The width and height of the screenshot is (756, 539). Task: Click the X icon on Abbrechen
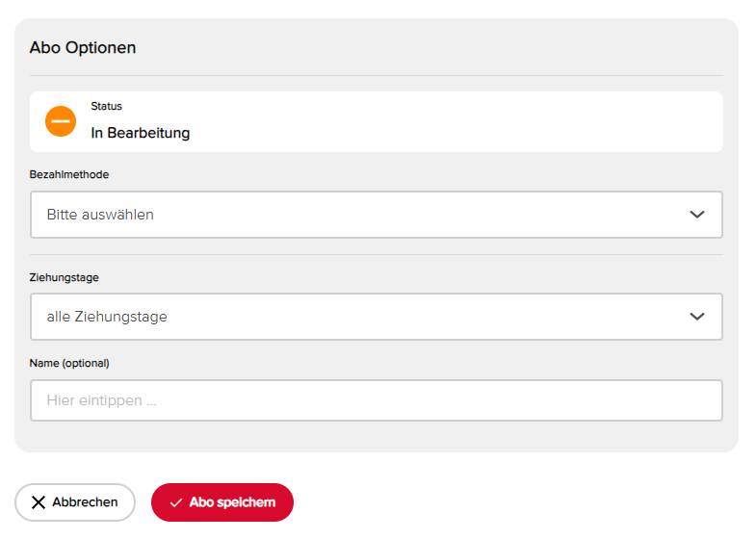click(x=39, y=502)
